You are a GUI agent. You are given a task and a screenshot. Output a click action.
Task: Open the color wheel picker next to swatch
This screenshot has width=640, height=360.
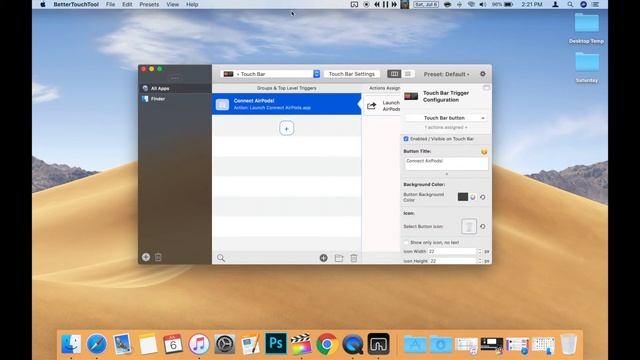click(473, 197)
